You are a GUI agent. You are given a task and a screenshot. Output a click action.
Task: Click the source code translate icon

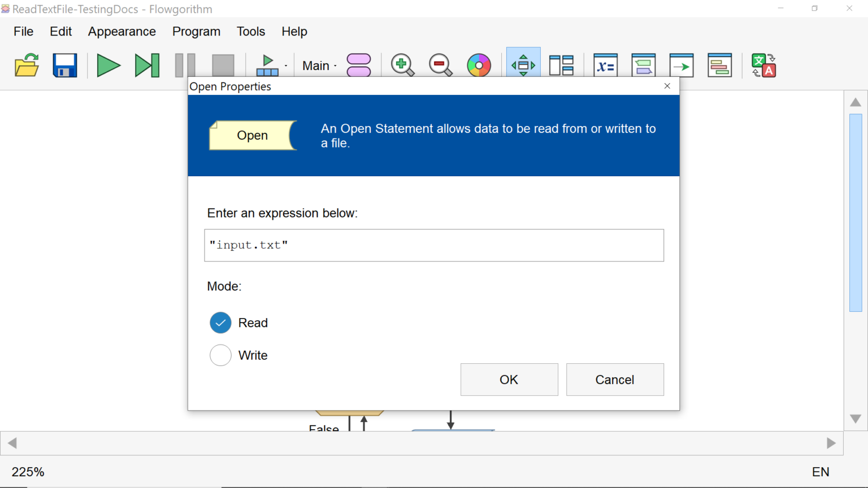pyautogui.click(x=763, y=66)
